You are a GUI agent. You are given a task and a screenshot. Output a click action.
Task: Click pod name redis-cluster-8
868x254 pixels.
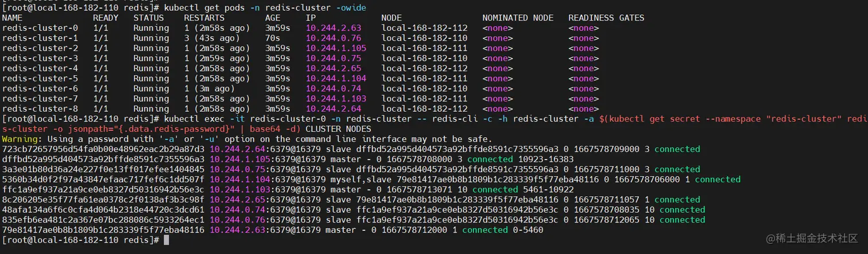pos(40,109)
